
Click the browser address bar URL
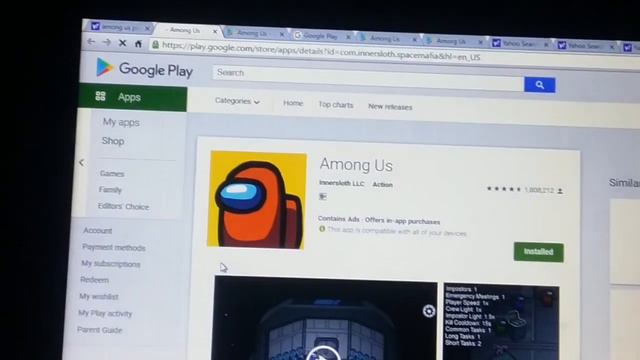321,51
